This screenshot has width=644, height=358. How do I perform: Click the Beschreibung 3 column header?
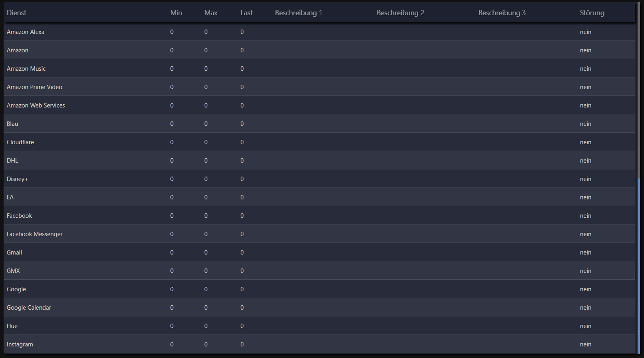coord(502,13)
